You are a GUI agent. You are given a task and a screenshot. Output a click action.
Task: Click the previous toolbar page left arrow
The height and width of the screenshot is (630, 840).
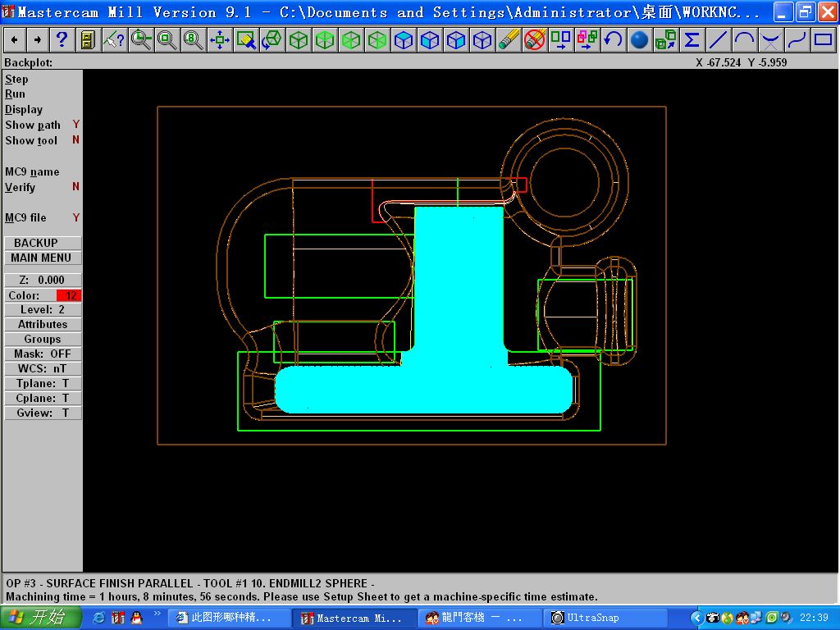tap(15, 39)
